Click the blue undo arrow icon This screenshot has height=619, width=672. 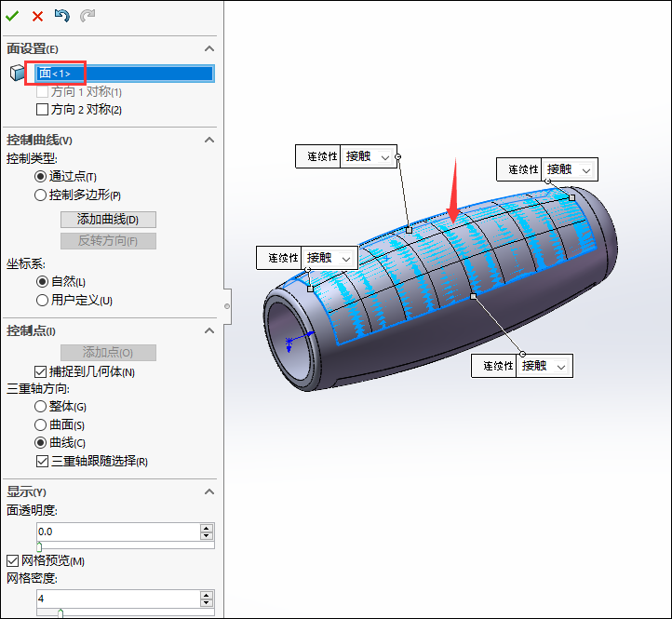(x=62, y=16)
